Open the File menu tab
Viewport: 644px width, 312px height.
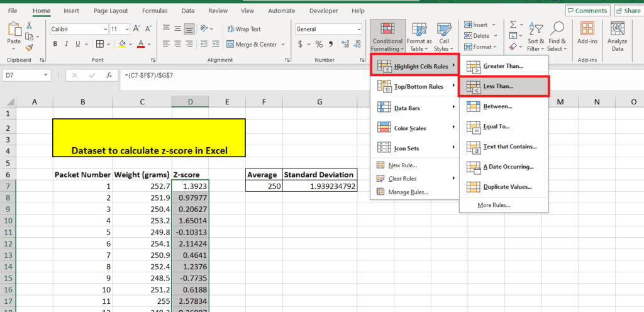[x=13, y=11]
